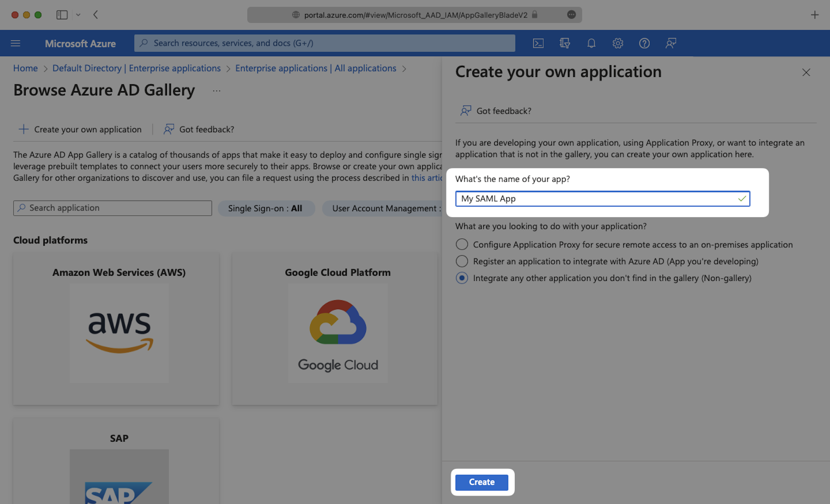Select Configure Application Proxy radio option
Viewport: 830px width, 504px height.
coord(462,244)
